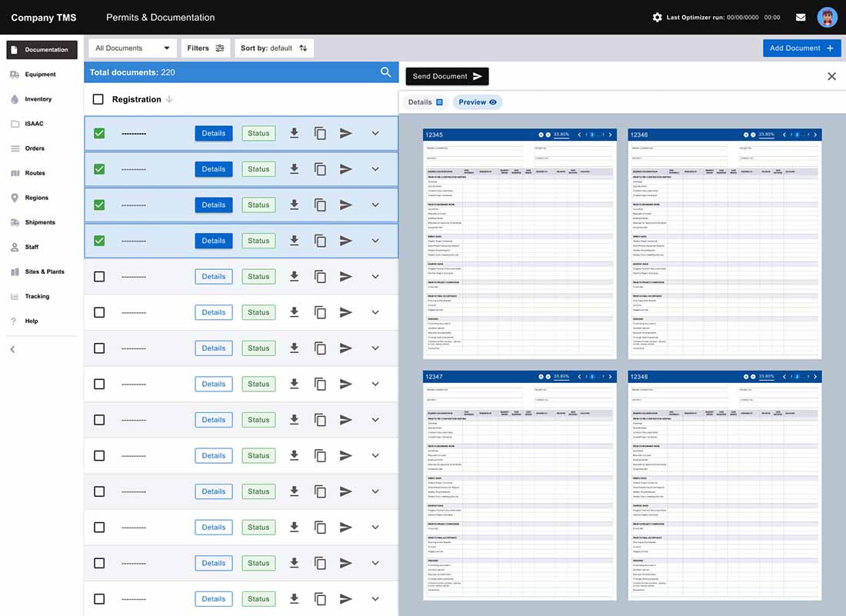Select the document 12348 preview page
Viewport: 846px width, 616px height.
coord(724,485)
